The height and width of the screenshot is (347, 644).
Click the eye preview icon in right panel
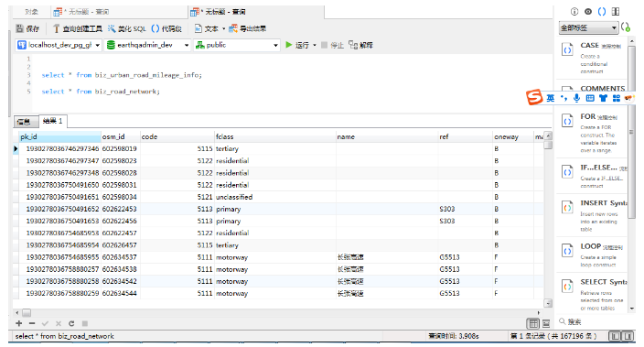588,12
